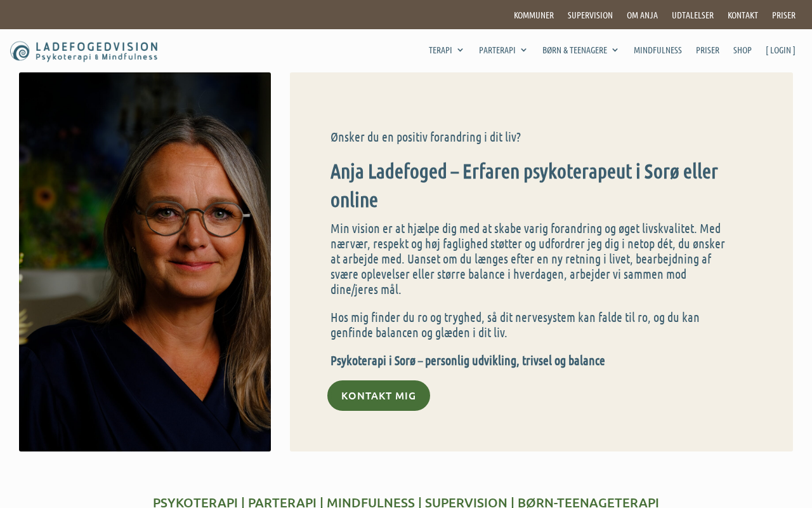812x508 pixels.
Task: Go to the Shop page
Action: click(x=742, y=50)
